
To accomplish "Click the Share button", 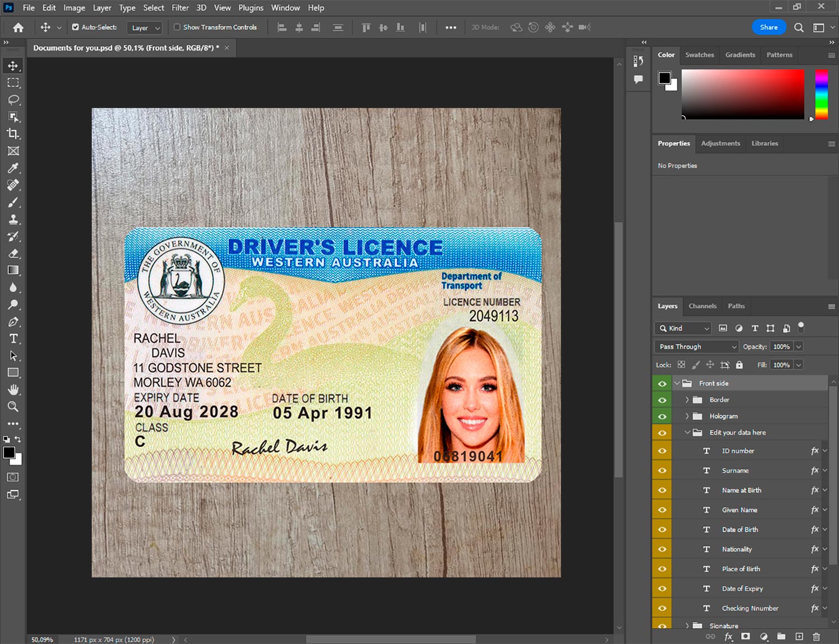I will tap(769, 27).
